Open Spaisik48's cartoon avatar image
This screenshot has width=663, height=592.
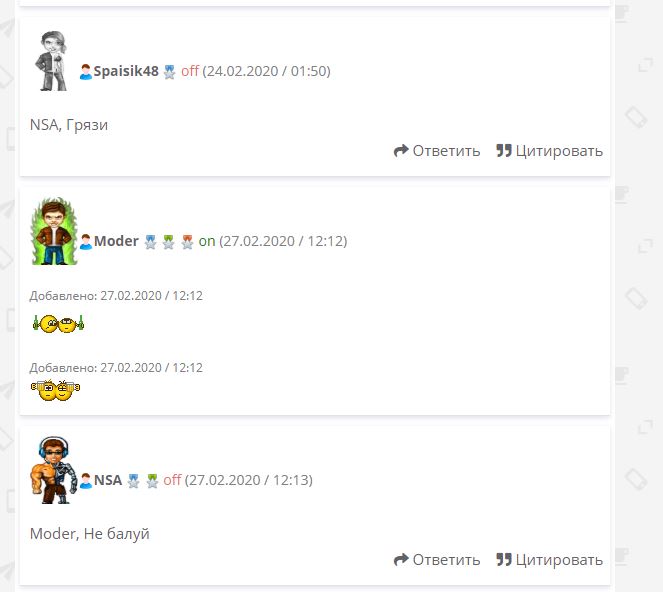point(52,61)
